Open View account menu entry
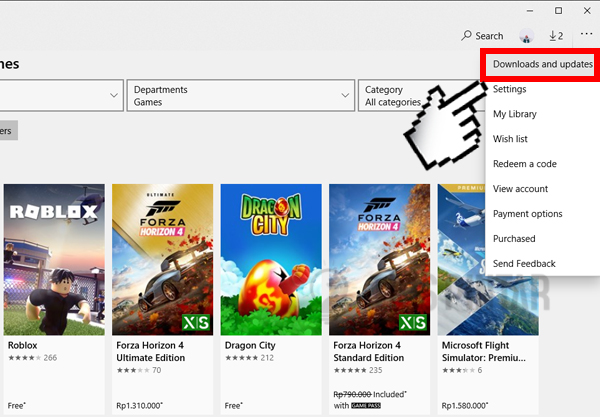The height and width of the screenshot is (417, 600). click(520, 189)
